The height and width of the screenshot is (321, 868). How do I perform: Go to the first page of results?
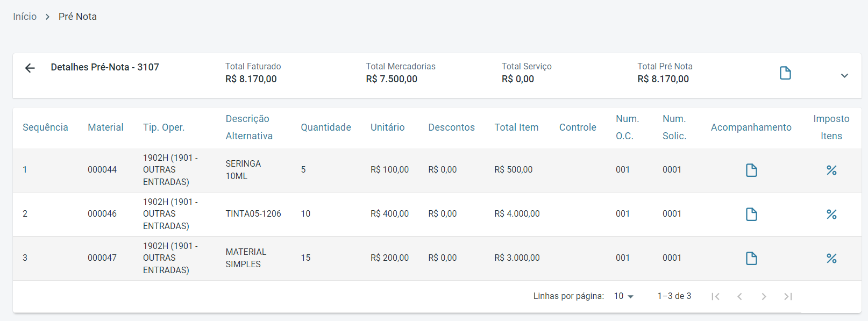coord(715,296)
